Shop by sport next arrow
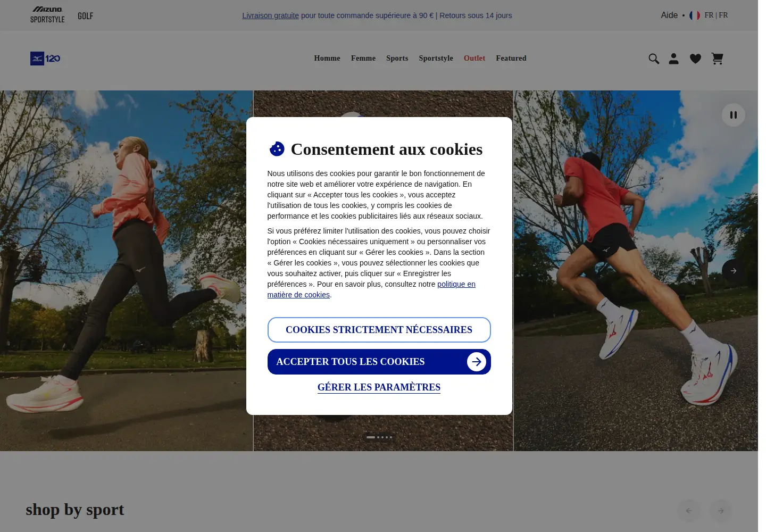The height and width of the screenshot is (532, 766). (721, 511)
